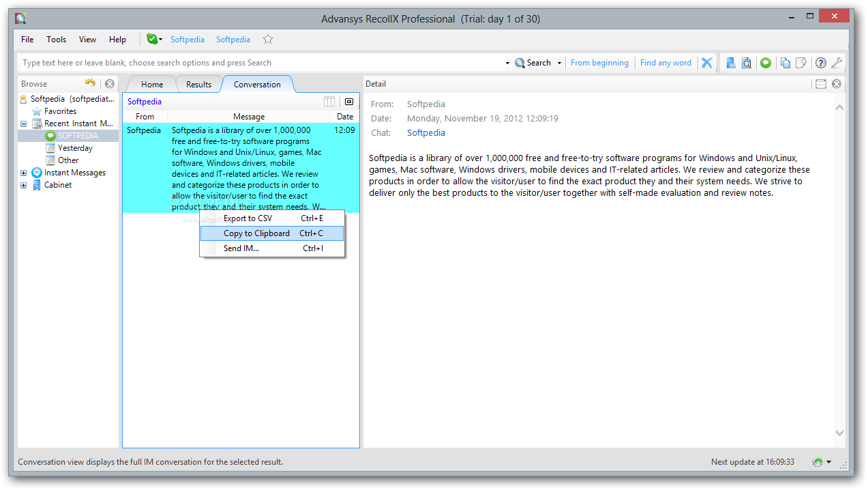
Task: Click the copy pages toolbar icon
Action: (x=785, y=63)
